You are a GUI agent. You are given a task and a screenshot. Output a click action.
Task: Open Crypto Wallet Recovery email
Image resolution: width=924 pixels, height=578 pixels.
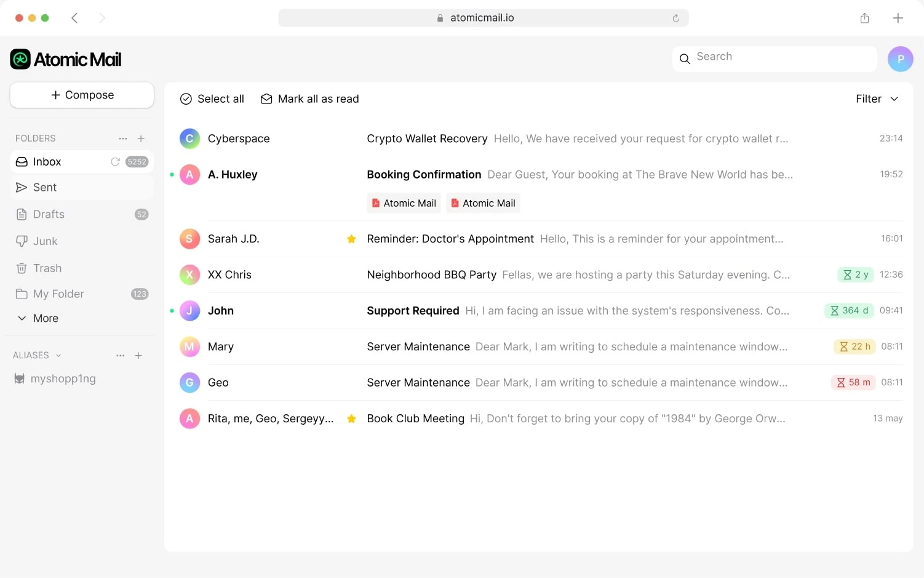(427, 139)
